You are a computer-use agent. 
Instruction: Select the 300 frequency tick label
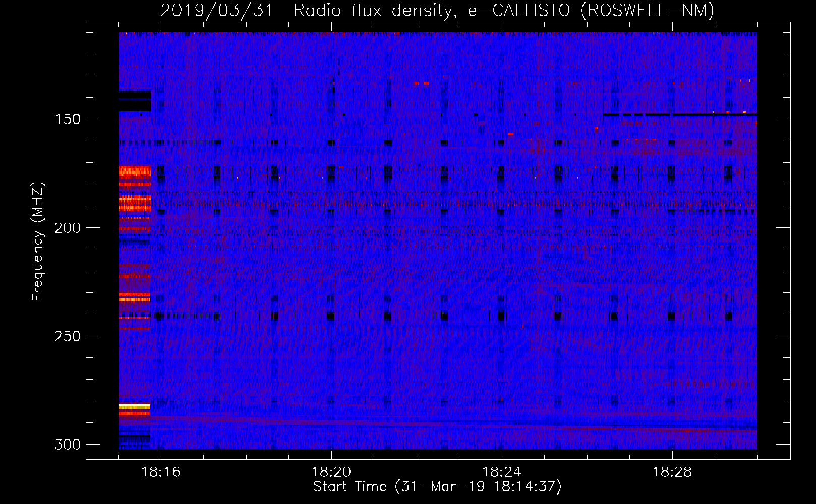pos(68,445)
